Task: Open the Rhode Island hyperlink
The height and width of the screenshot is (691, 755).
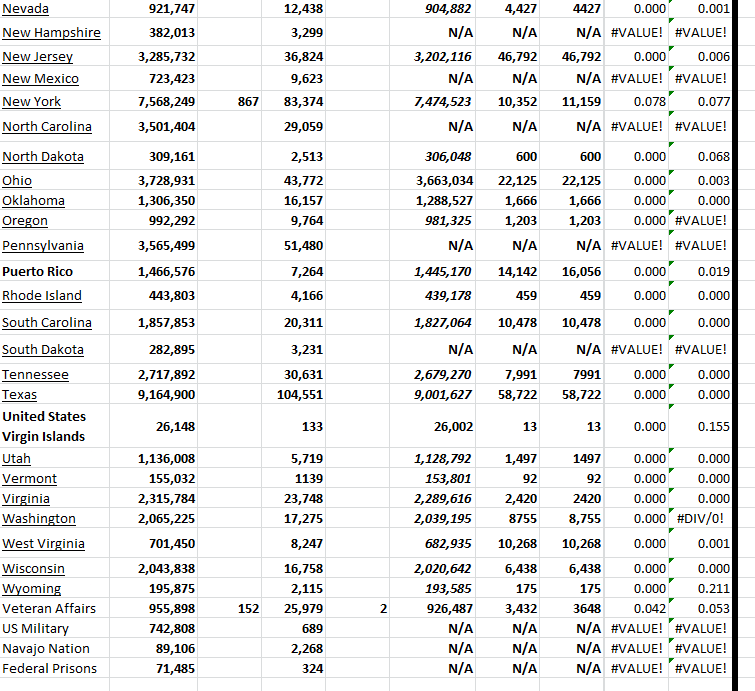Action: coord(42,296)
